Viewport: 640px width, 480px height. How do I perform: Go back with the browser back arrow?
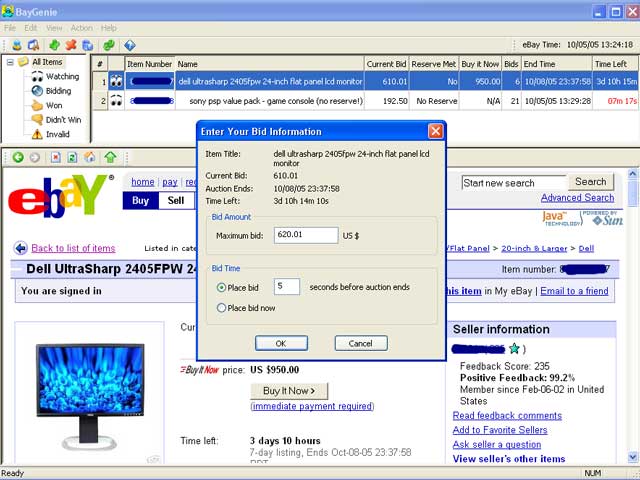point(18,157)
